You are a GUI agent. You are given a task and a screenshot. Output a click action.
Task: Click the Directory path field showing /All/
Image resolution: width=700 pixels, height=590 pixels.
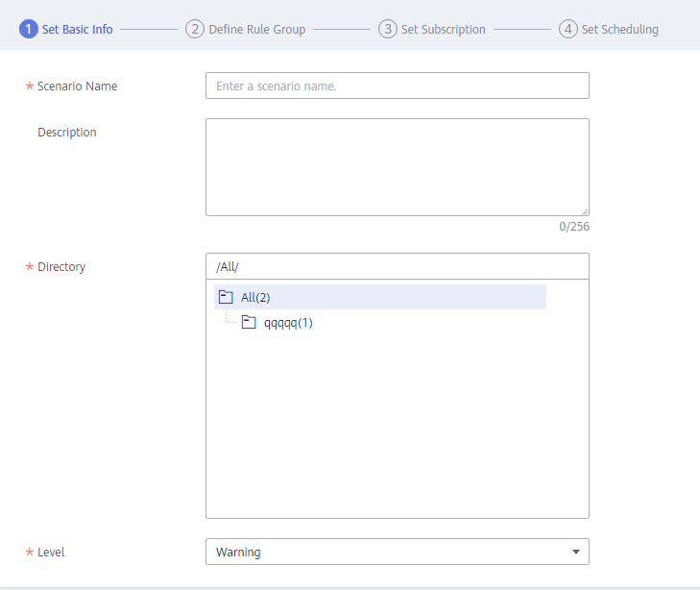pyautogui.click(x=398, y=266)
